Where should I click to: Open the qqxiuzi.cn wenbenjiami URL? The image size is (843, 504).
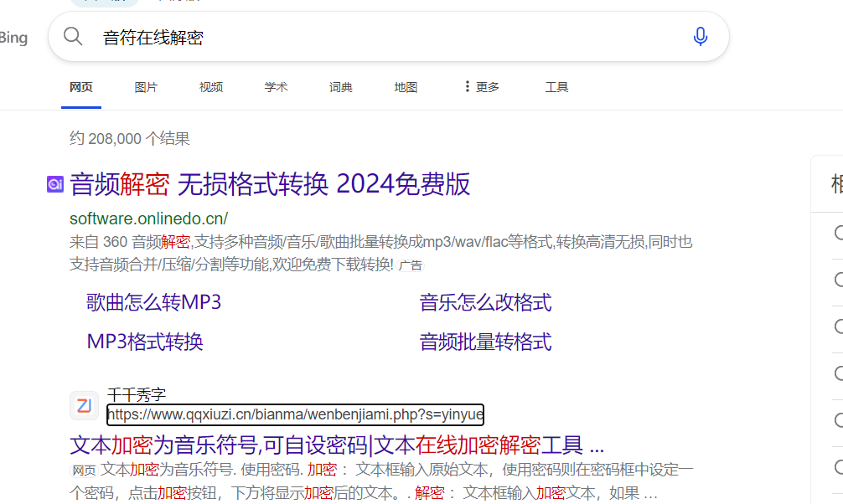pyautogui.click(x=295, y=414)
